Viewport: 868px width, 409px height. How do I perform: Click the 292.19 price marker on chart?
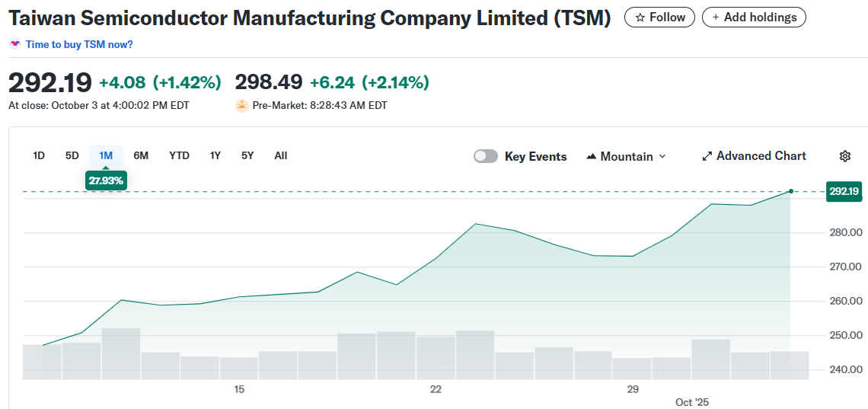844,191
